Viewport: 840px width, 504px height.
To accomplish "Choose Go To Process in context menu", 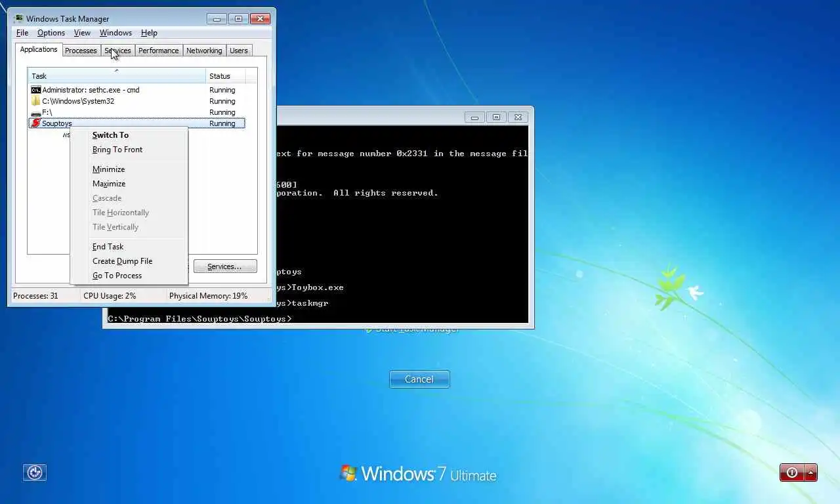I will (x=129, y=276).
